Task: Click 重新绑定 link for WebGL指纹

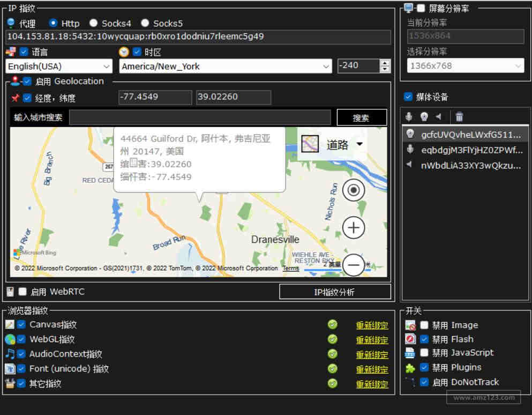Action: pyautogui.click(x=372, y=339)
